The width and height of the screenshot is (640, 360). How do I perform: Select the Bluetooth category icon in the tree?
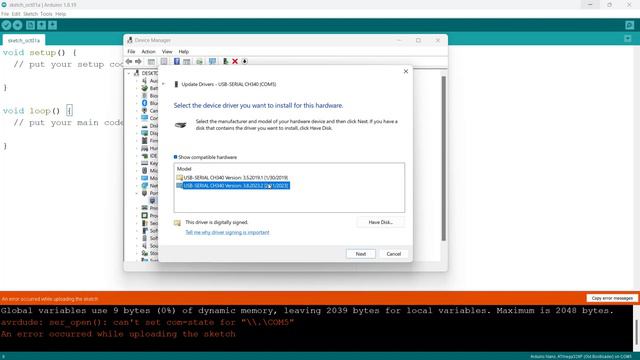click(x=144, y=103)
